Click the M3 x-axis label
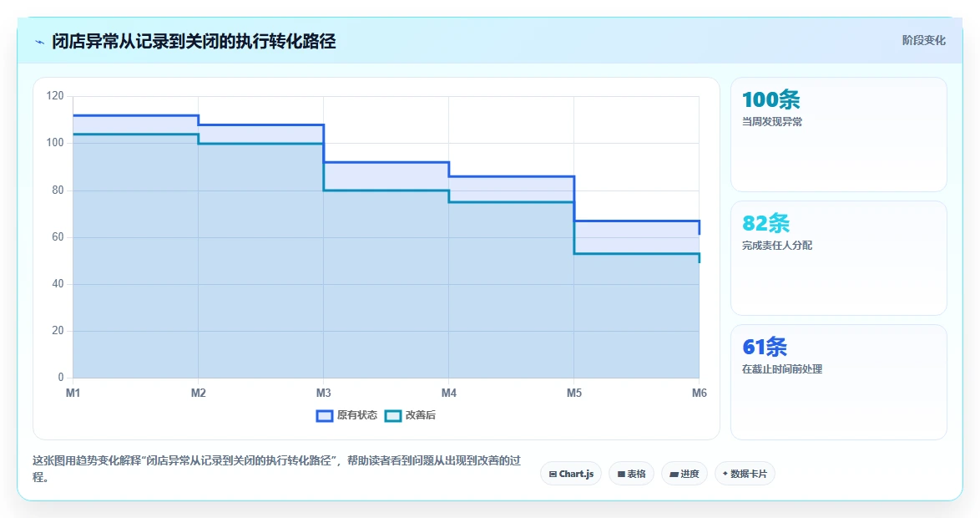This screenshot has height=518, width=980. (323, 393)
